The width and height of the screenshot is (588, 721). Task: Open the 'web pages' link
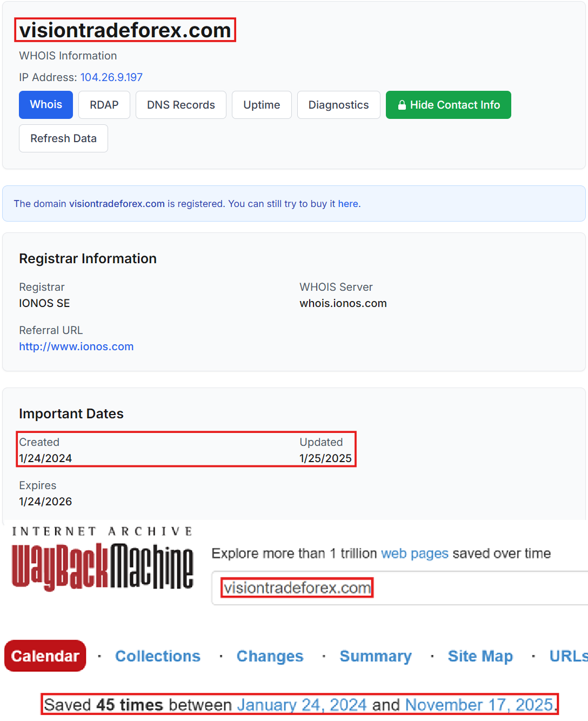(415, 553)
